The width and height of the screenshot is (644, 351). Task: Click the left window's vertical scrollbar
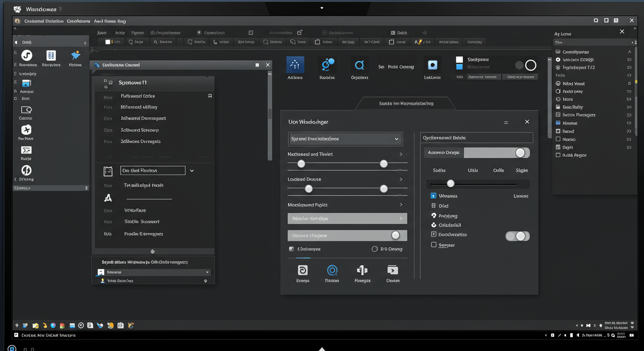point(270,115)
